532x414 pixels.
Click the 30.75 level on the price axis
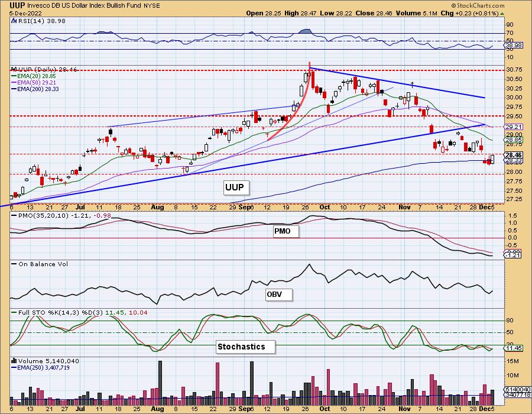pyautogui.click(x=514, y=70)
